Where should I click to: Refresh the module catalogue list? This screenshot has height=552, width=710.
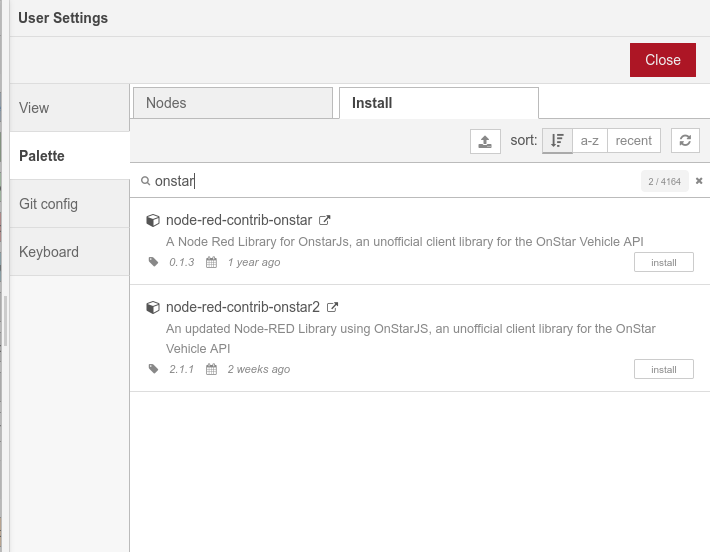pyautogui.click(x=685, y=140)
